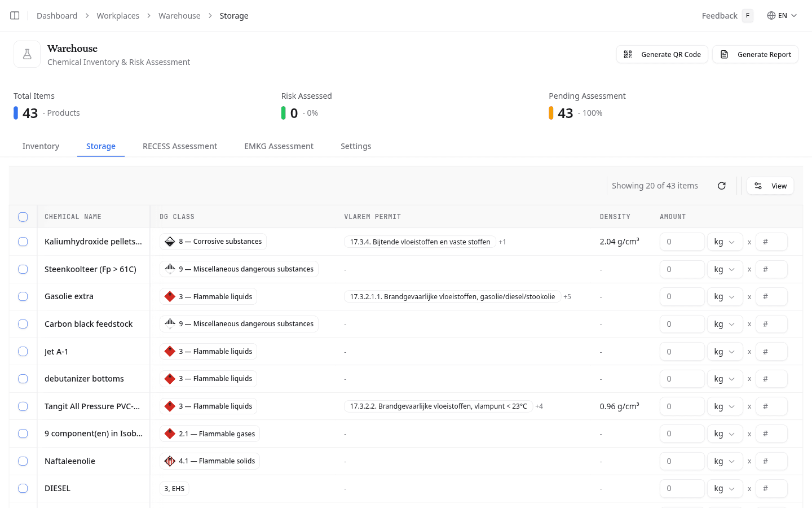Open the EN language dropdown

(x=782, y=15)
